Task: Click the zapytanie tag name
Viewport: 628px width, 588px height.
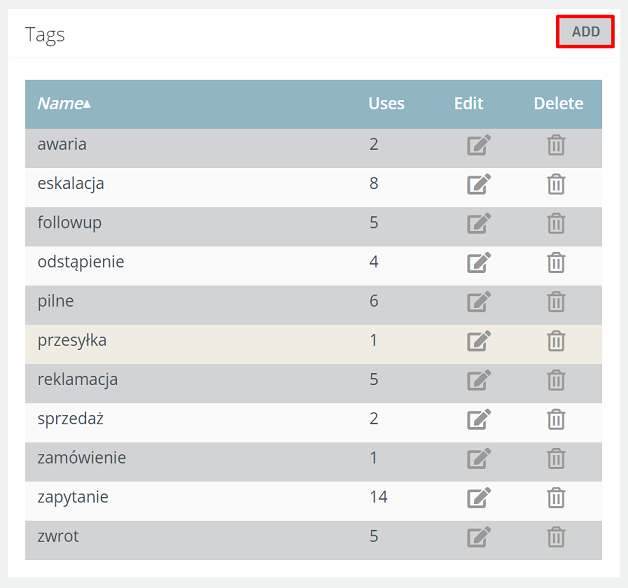Action: click(73, 498)
